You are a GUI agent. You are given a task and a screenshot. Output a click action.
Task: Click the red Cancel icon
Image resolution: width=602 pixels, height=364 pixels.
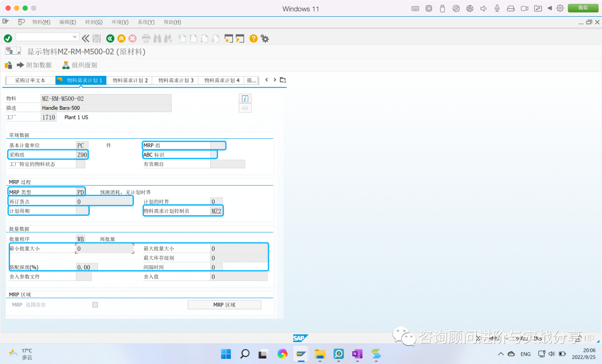coord(132,38)
